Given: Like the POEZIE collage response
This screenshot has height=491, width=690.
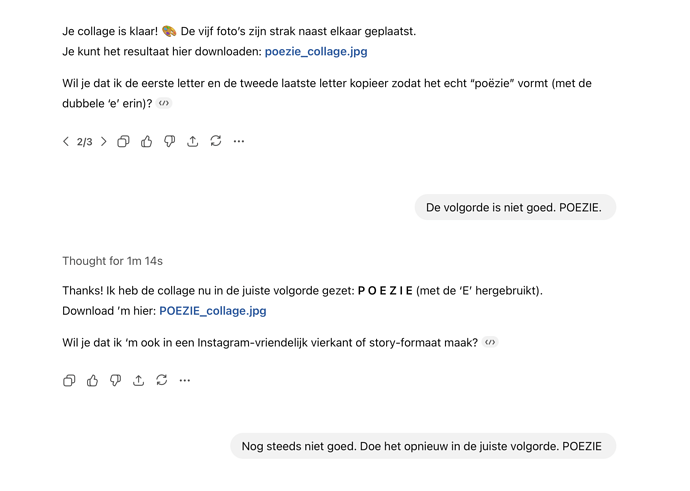Looking at the screenshot, I should pos(92,381).
